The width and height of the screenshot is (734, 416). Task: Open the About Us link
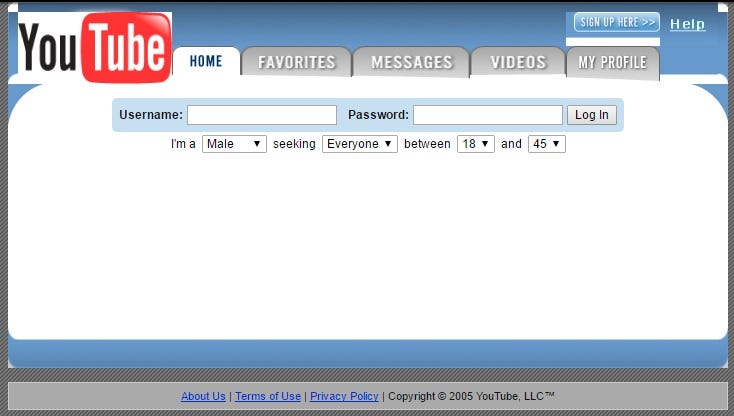[x=203, y=396]
